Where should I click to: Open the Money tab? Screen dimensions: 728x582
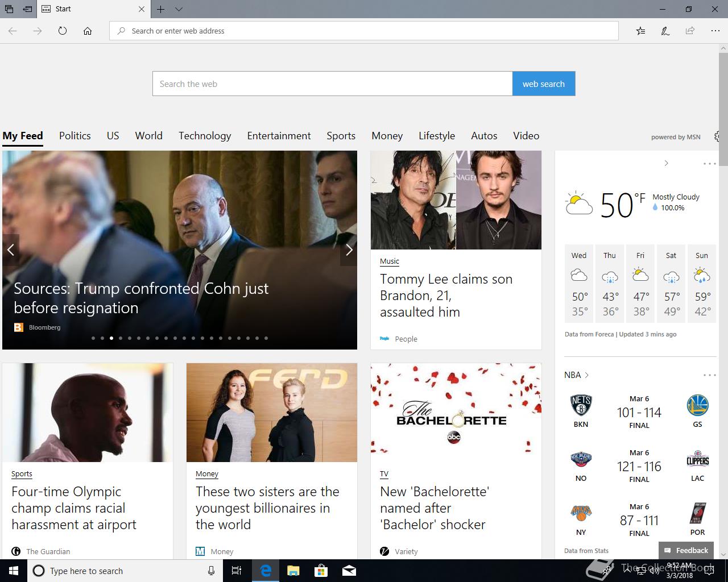click(387, 136)
